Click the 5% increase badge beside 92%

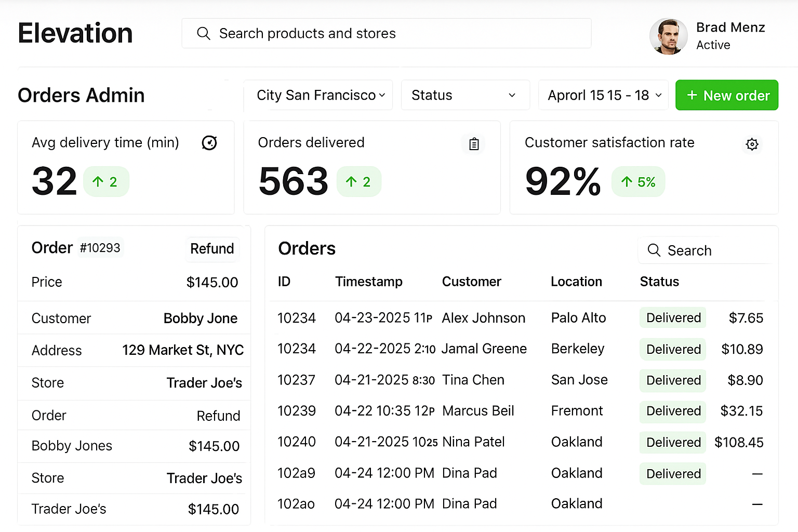(638, 182)
